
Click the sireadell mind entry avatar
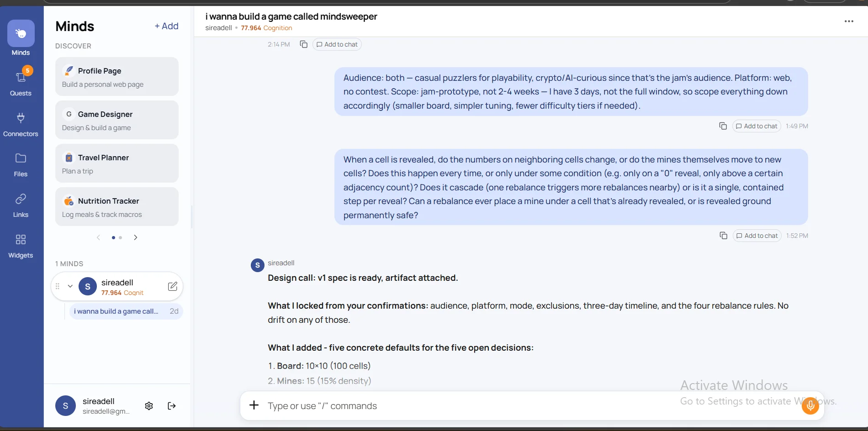[x=88, y=287]
